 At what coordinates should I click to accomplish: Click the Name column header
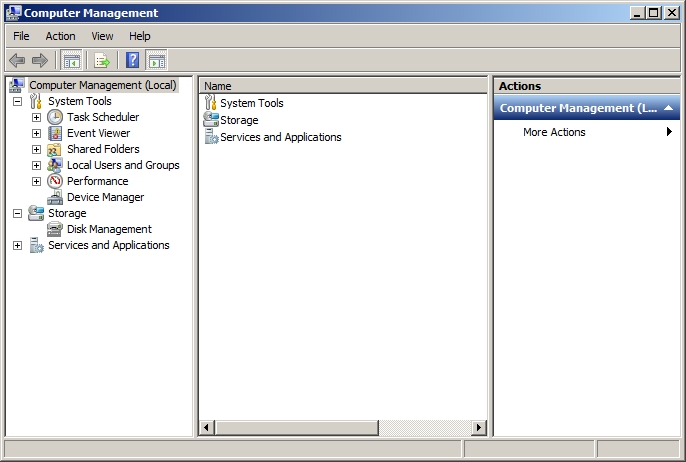[x=343, y=86]
